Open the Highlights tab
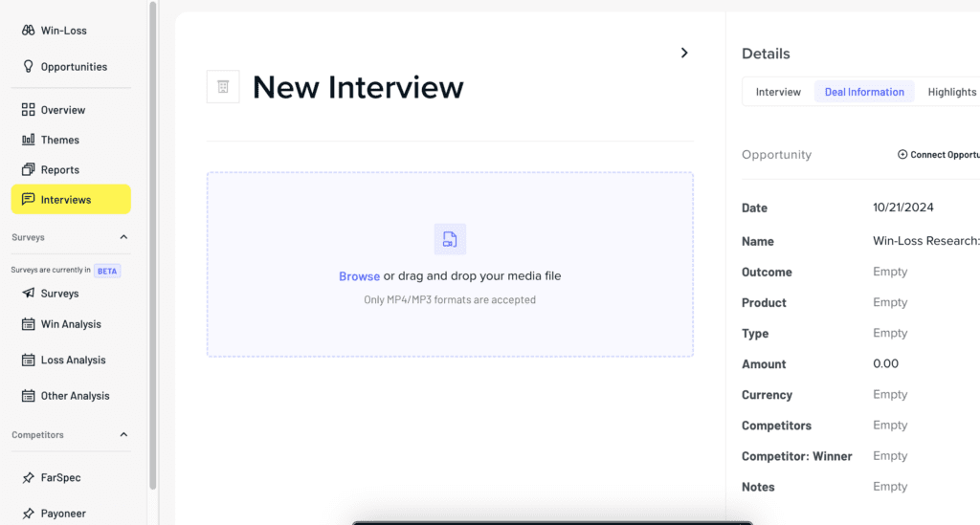Screen dimensions: 980x525 coord(951,92)
